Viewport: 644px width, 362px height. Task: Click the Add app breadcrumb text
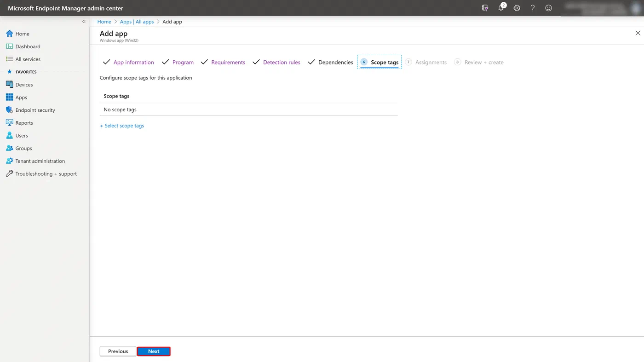point(172,22)
